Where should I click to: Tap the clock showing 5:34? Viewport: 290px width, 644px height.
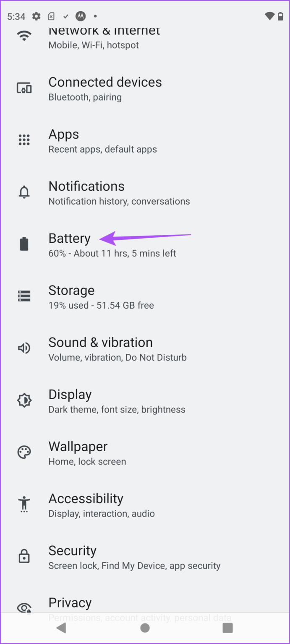pos(16,16)
